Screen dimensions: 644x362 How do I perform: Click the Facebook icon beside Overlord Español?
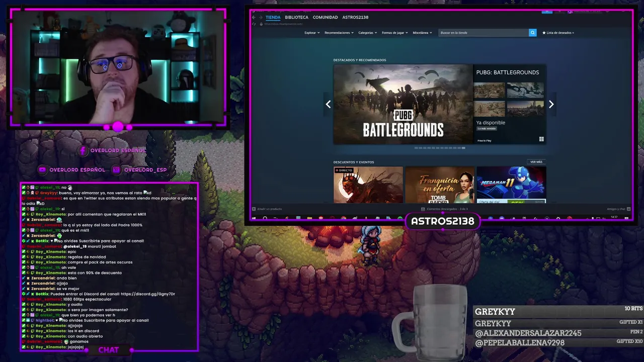point(84,150)
